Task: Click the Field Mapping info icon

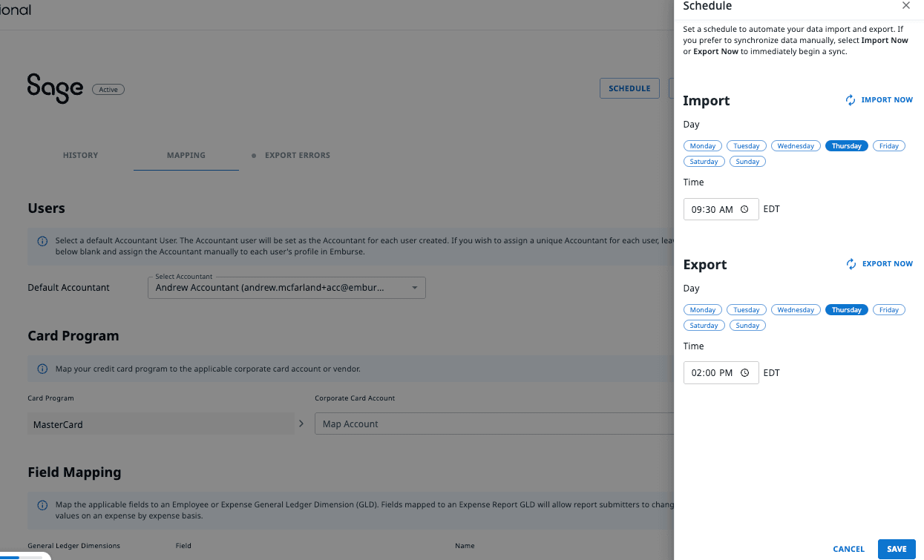Action: click(x=42, y=505)
